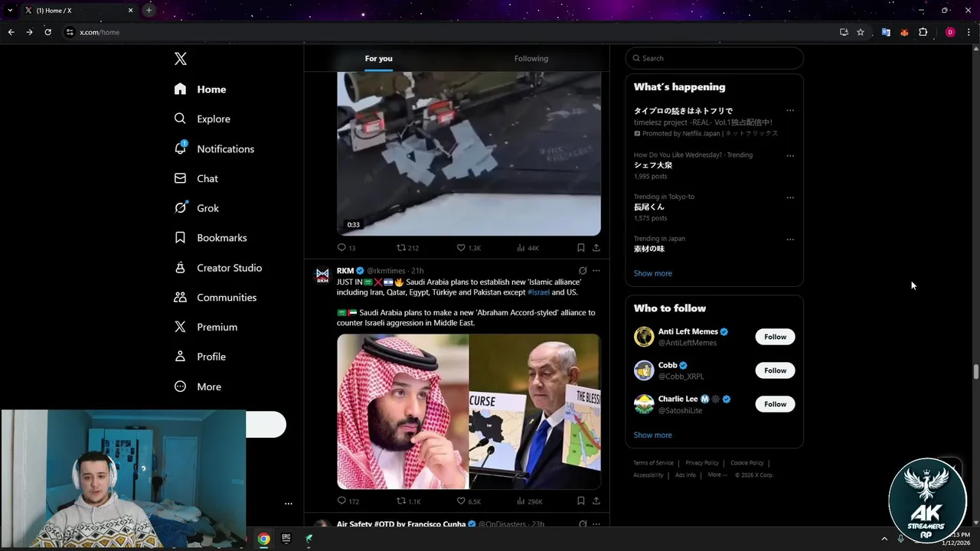Open Creator Studio in sidebar
Screen dimensions: 980x551
pyautogui.click(x=217, y=268)
